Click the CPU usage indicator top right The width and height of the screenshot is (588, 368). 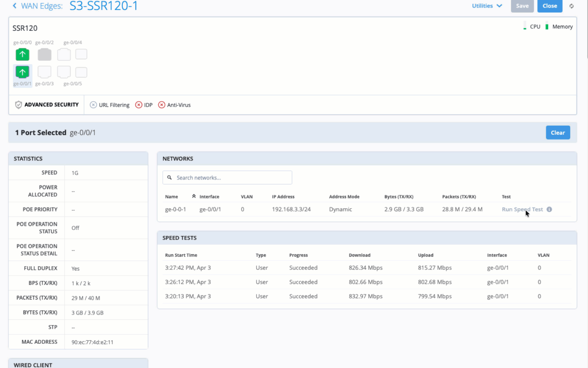(x=525, y=26)
